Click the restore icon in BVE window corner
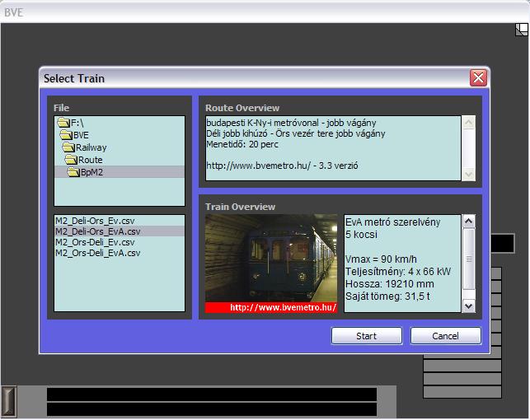 coord(522,30)
